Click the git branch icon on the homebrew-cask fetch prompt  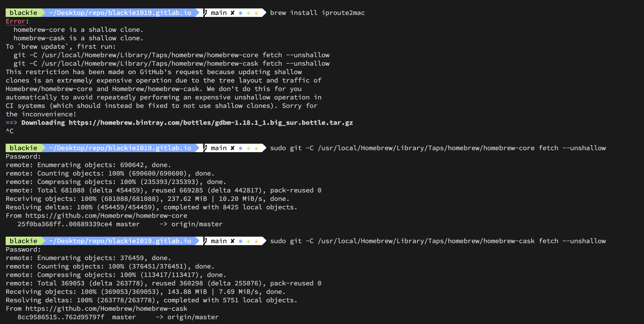[205, 241]
